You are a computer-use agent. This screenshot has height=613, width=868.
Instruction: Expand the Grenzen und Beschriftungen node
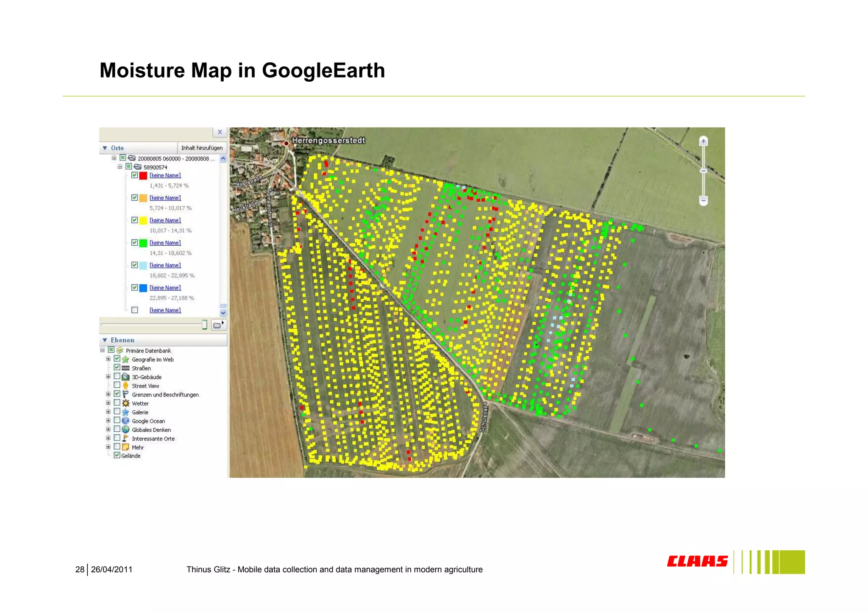(108, 394)
